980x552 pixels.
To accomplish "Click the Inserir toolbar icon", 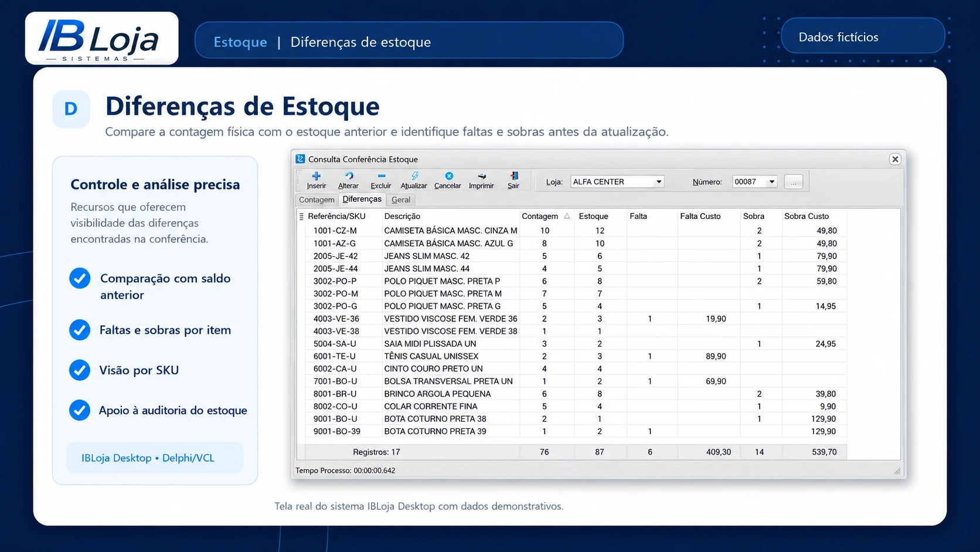I will 317,176.
